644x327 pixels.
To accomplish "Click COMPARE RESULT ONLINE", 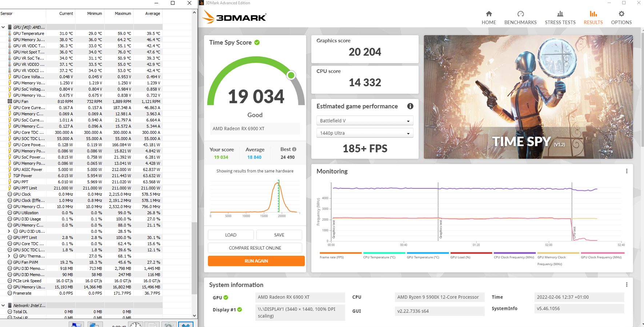I will pyautogui.click(x=255, y=248).
